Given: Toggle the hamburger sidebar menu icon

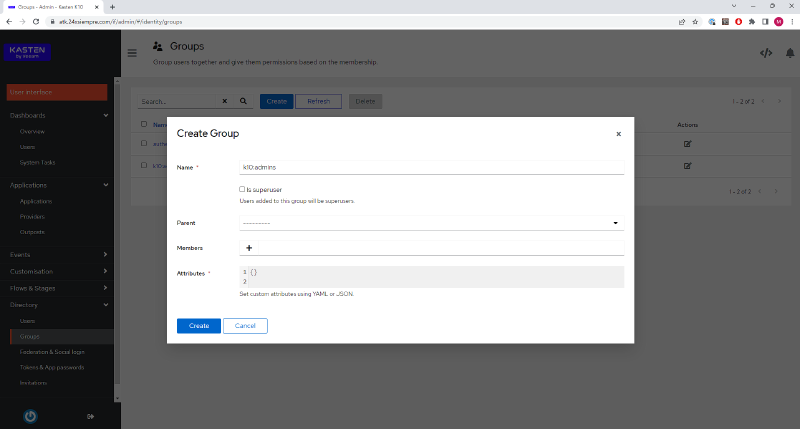Looking at the screenshot, I should pyautogui.click(x=132, y=53).
